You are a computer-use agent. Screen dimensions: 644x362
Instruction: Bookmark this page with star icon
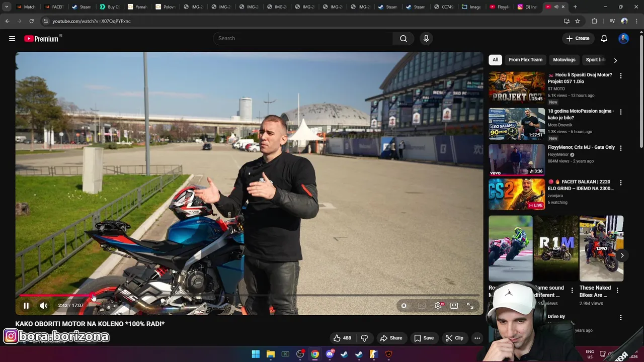578,21
